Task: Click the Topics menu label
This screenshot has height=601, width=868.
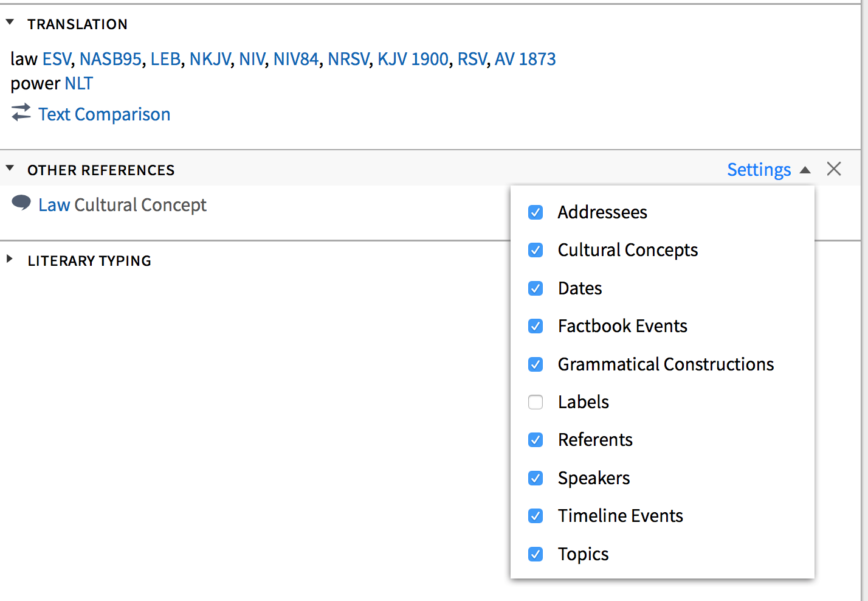Action: (x=584, y=554)
